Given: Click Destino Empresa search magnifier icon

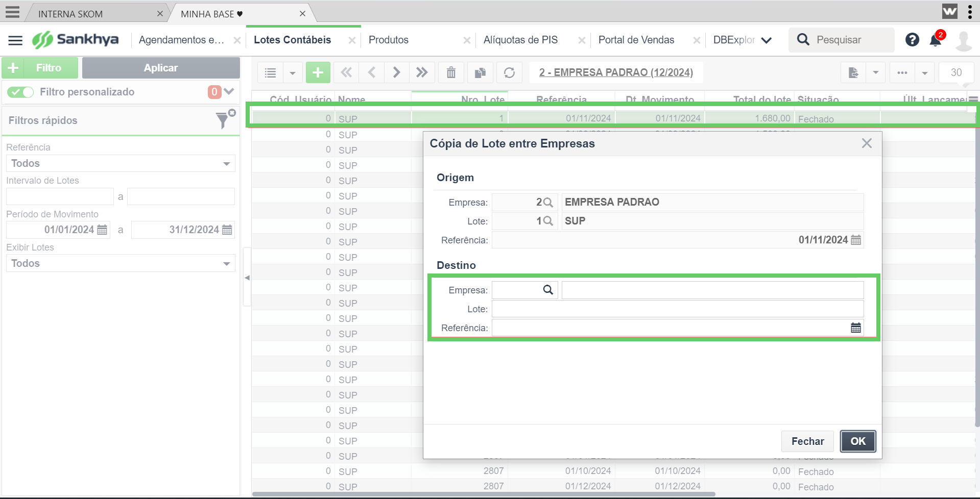Looking at the screenshot, I should [548, 290].
